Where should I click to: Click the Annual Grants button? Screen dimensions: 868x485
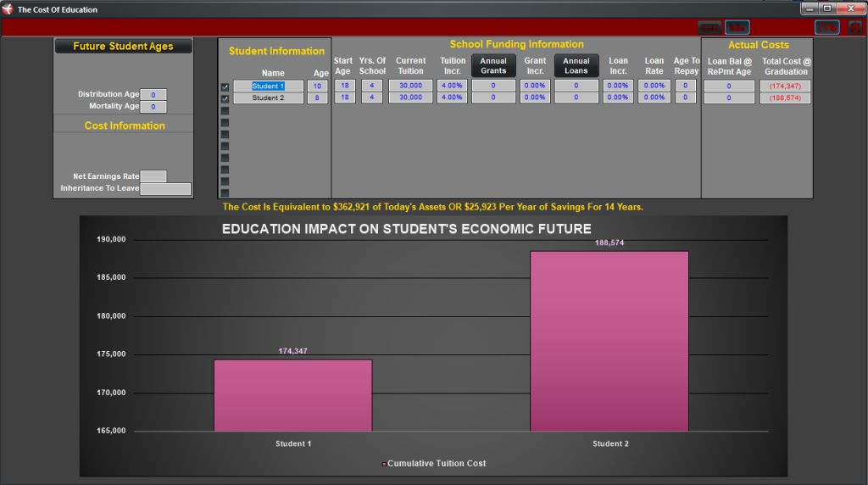493,65
